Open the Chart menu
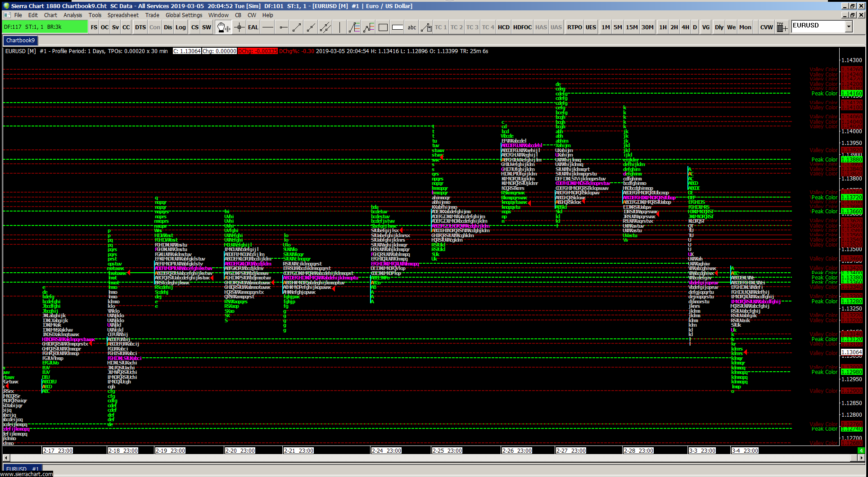868x477 pixels. tap(50, 15)
